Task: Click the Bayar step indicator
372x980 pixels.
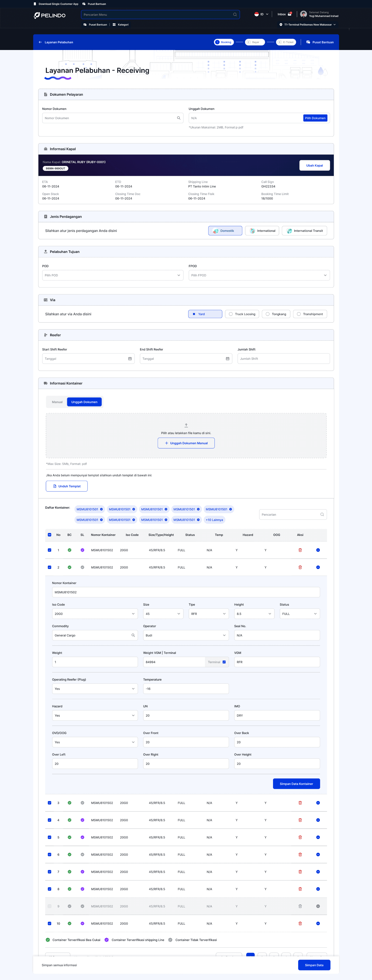Action: (x=255, y=42)
